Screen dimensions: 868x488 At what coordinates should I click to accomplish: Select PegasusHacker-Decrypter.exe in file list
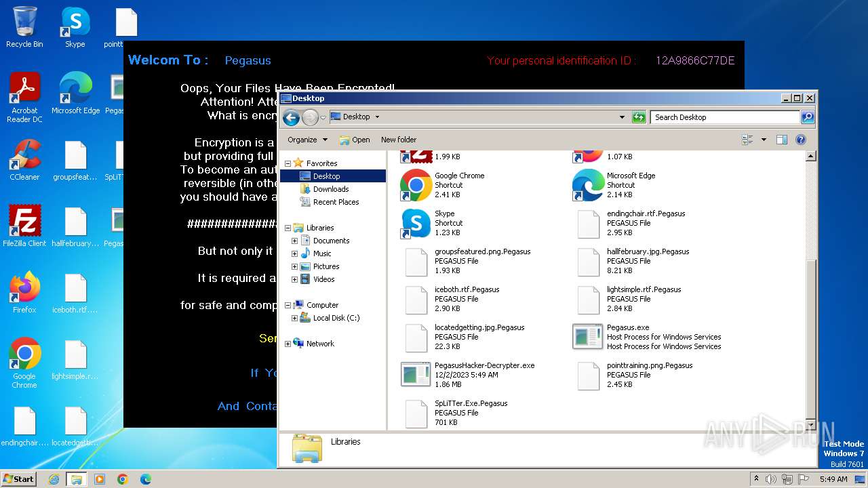tap(467, 375)
